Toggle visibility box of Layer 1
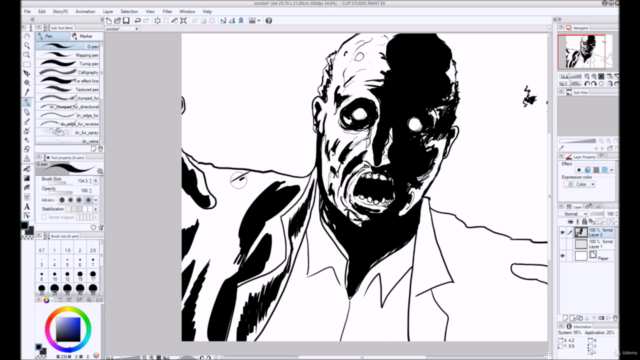 coord(563,244)
